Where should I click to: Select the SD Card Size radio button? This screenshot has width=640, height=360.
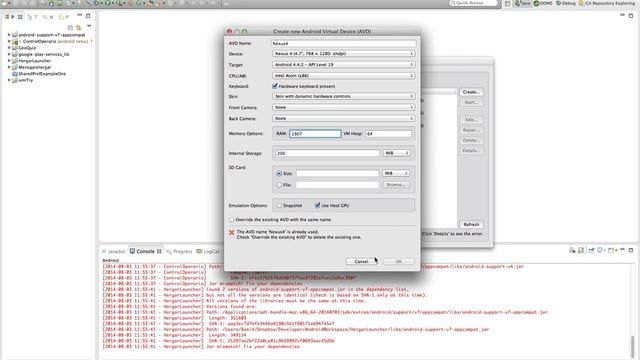click(x=279, y=173)
